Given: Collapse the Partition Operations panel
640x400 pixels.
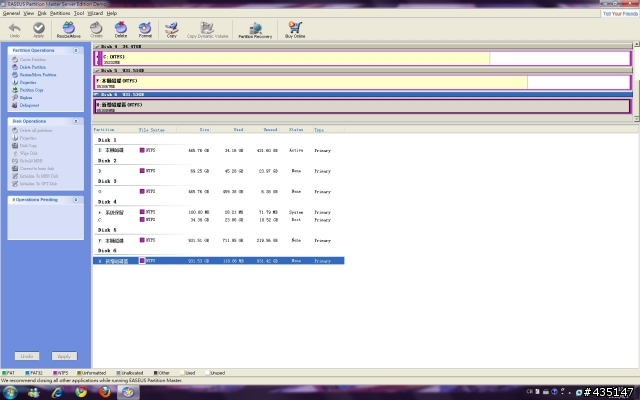Looking at the screenshot, I should 76,50.
